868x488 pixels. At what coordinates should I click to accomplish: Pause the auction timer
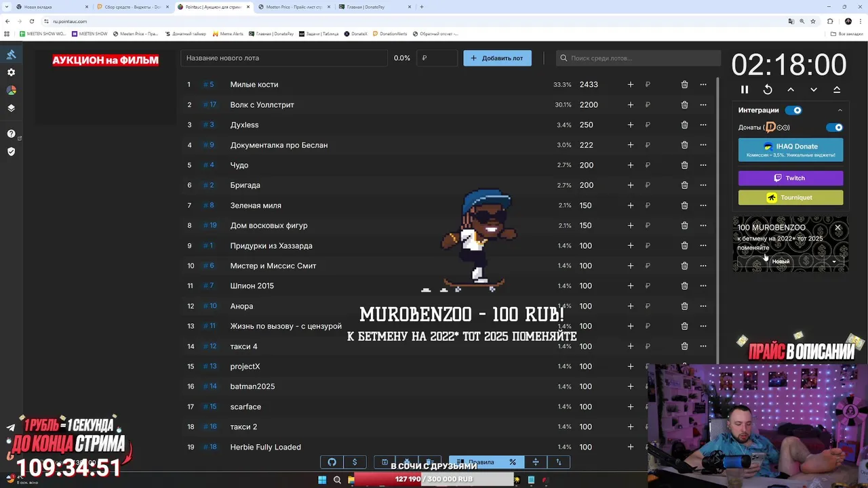(x=745, y=89)
